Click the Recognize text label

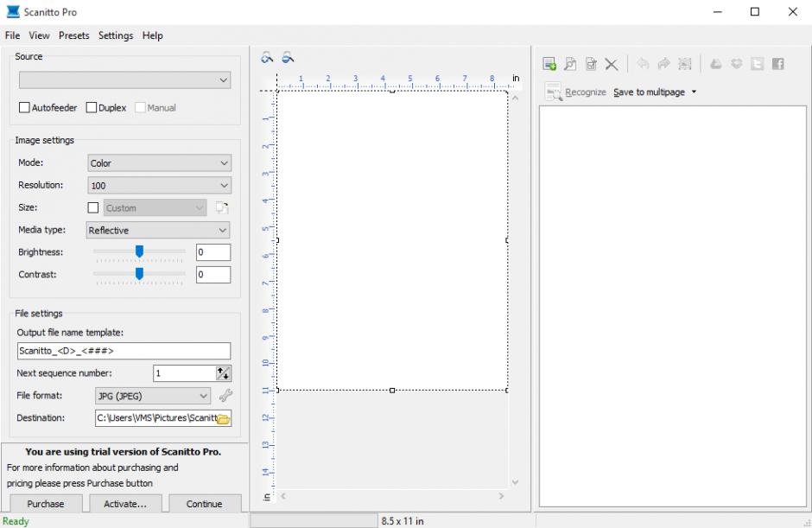coord(585,92)
